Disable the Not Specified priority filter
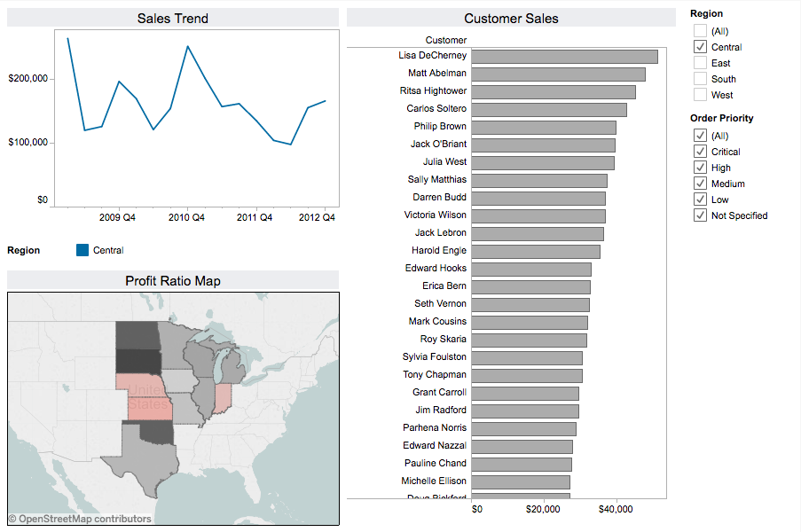The image size is (801, 532). point(700,215)
